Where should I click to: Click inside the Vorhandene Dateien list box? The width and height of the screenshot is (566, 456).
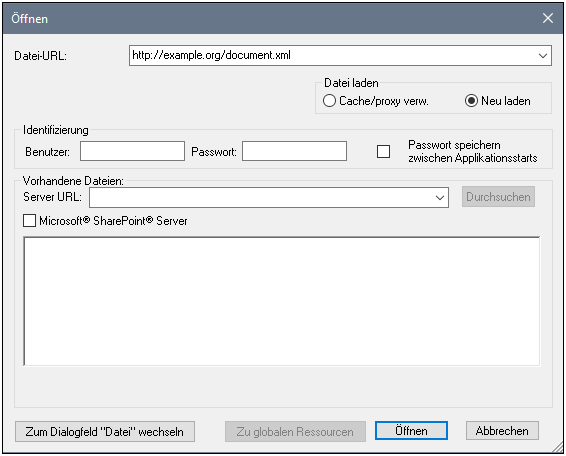[282, 301]
